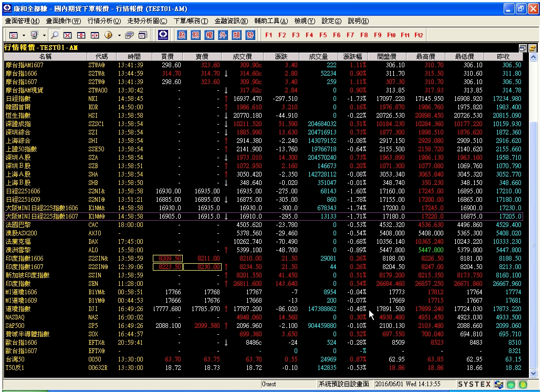542x392 pixels.
Task: Click the F3 shortcut button
Action: [x=296, y=35]
